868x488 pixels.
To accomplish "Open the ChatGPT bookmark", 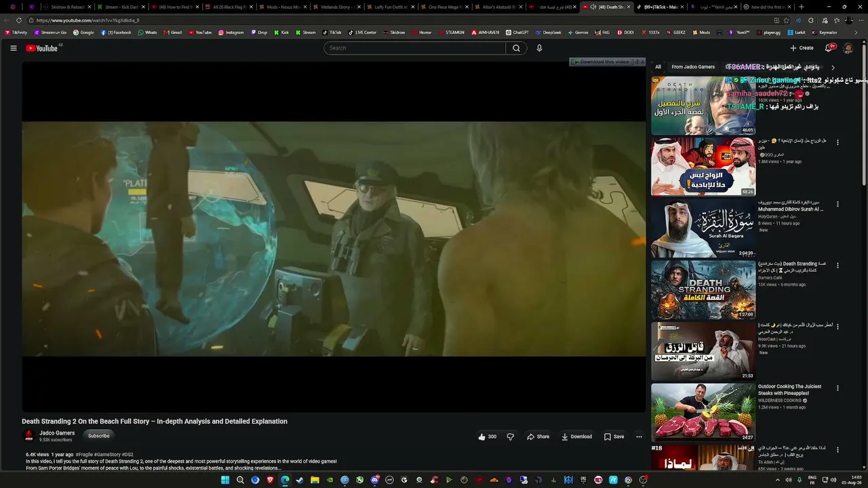I will (517, 33).
